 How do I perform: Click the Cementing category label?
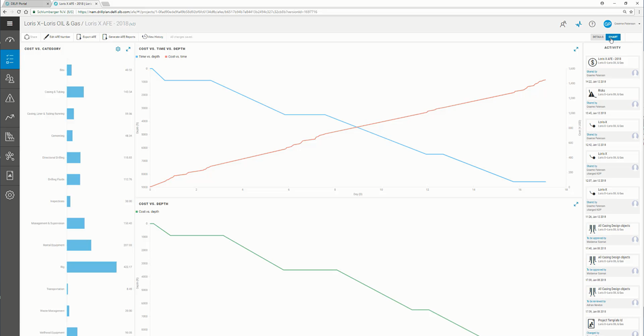click(58, 136)
